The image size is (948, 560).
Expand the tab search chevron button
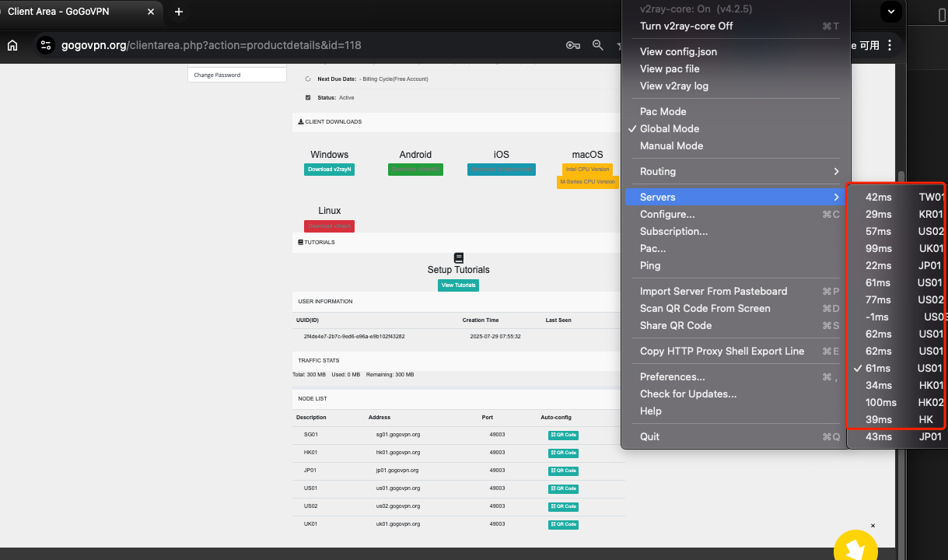[x=891, y=12]
